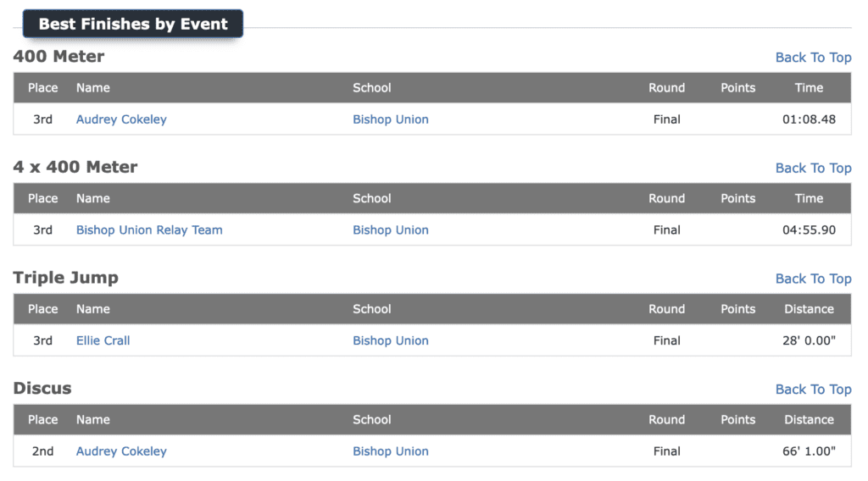The height and width of the screenshot is (481, 868).
Task: Click Place column header in 4 x 400 Meter table
Action: [x=43, y=198]
